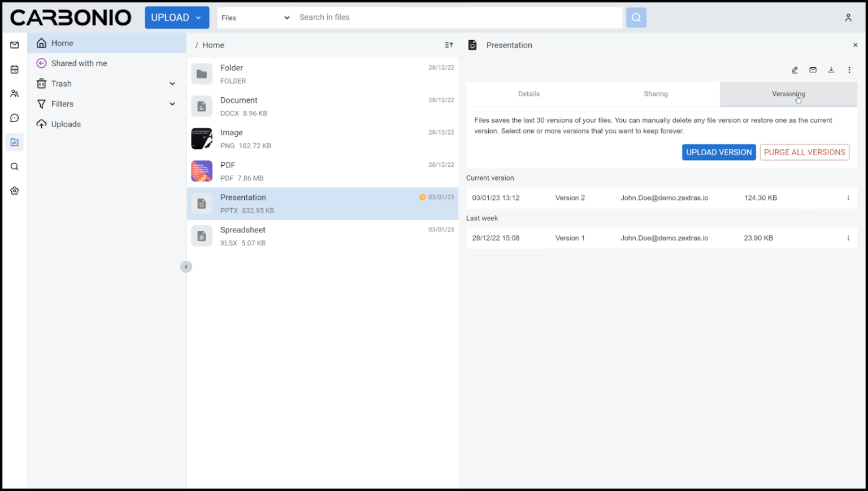This screenshot has width=868, height=491.
Task: Open the Calendar module icon
Action: [x=15, y=69]
